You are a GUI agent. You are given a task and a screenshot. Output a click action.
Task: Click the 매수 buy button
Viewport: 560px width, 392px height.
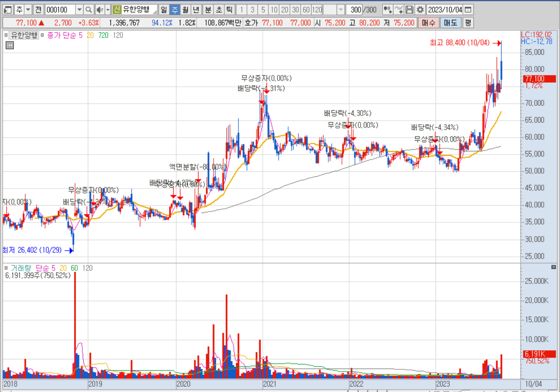tap(428, 23)
